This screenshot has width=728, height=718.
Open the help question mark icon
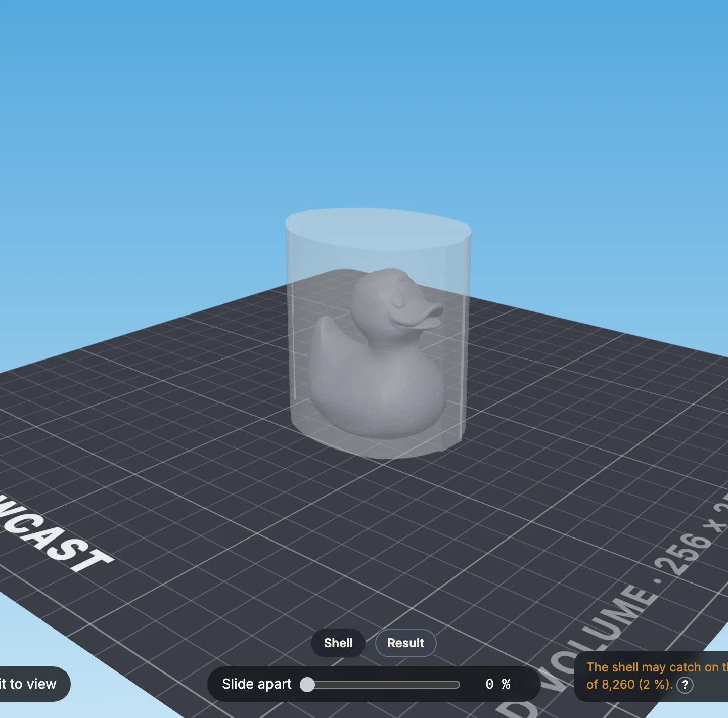coord(685,685)
